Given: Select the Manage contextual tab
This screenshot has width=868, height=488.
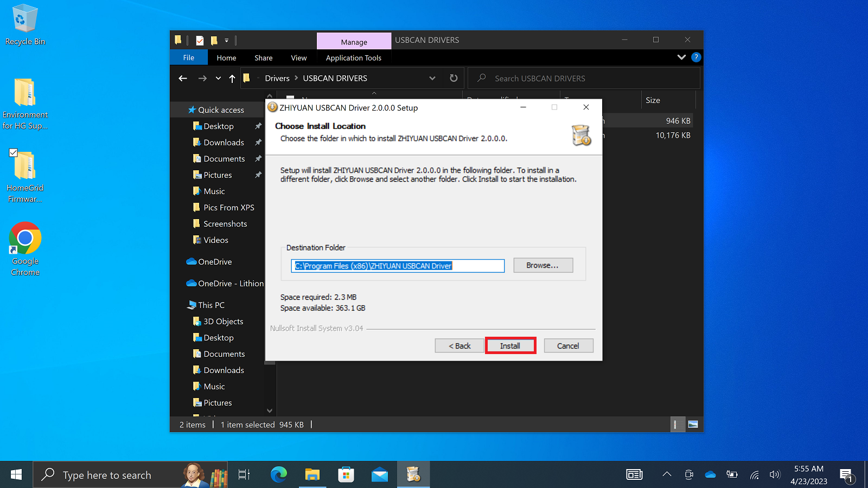Looking at the screenshot, I should click(x=354, y=42).
